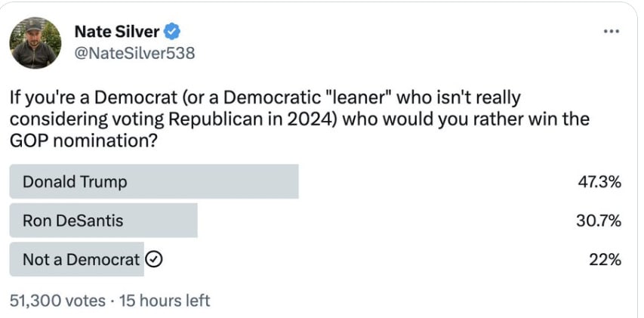Open the three-dot more options menu
The width and height of the screenshot is (644, 318).
click(x=611, y=32)
